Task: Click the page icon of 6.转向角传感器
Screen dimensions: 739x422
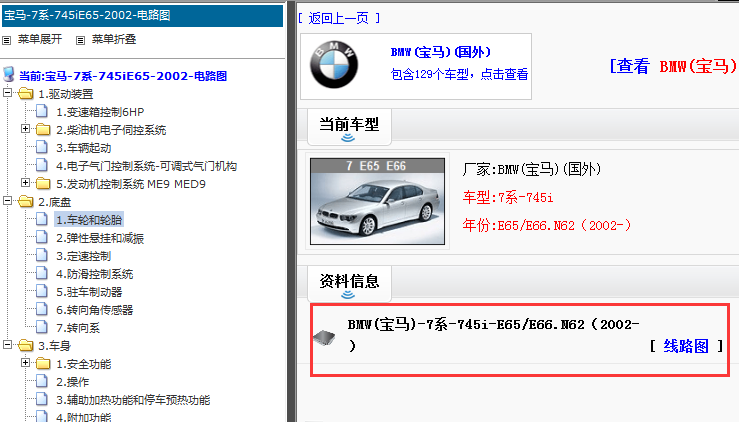Action: [x=42, y=309]
